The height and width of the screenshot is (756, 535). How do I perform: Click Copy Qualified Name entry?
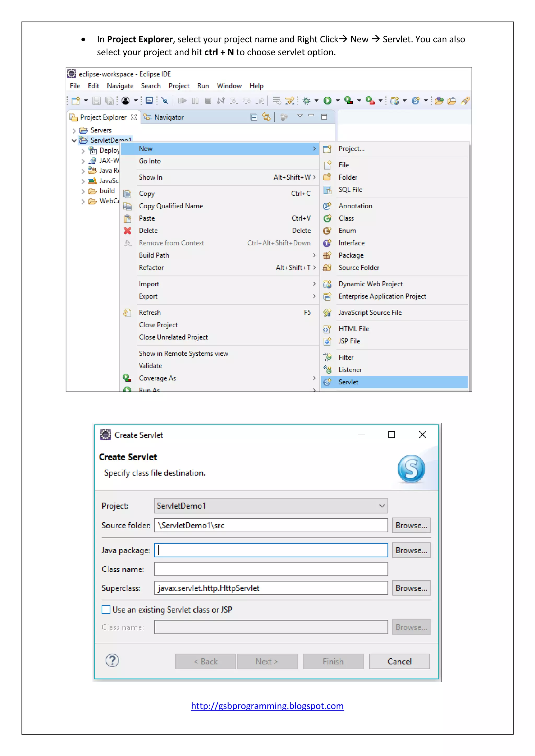220,206
